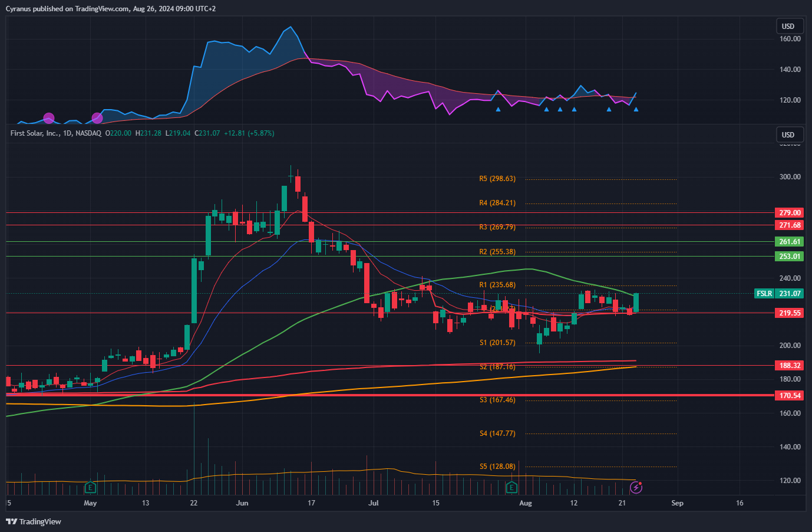Click the lightning bolt event icon
Image resolution: width=812 pixels, height=532 pixels.
click(636, 487)
